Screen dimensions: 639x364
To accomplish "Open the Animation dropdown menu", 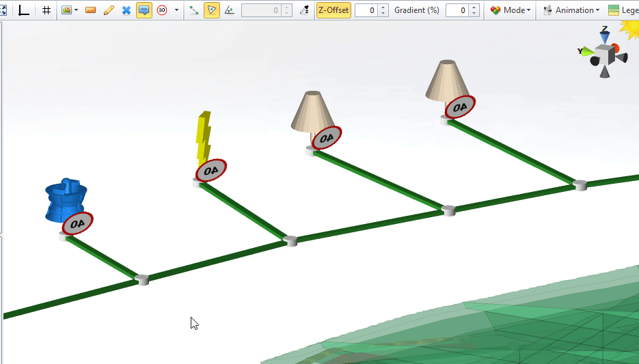I will tap(571, 10).
